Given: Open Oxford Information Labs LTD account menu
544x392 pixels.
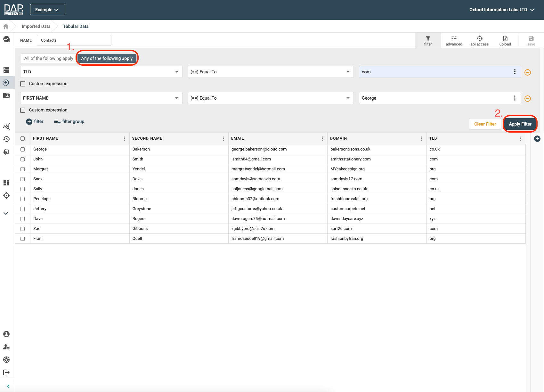Looking at the screenshot, I should point(501,10).
